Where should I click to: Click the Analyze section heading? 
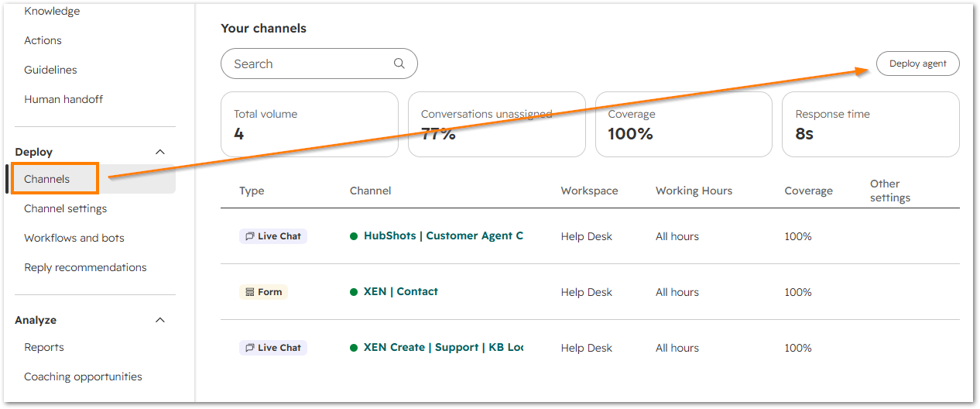point(36,320)
